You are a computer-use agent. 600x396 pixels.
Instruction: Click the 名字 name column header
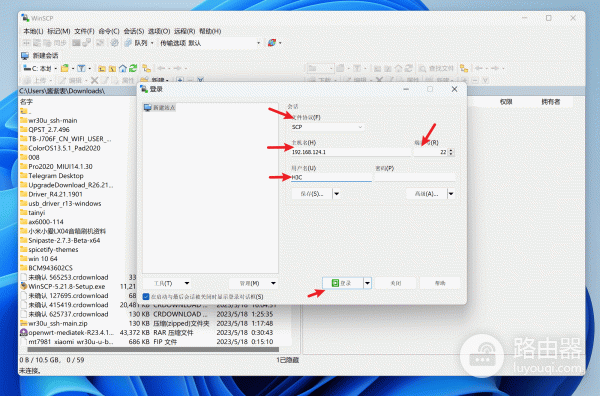[x=26, y=102]
